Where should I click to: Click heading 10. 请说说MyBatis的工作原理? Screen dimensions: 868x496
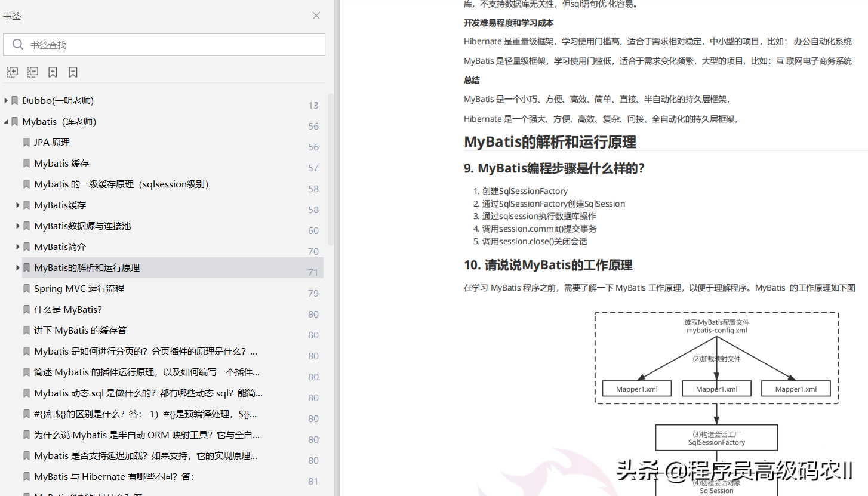[548, 265]
